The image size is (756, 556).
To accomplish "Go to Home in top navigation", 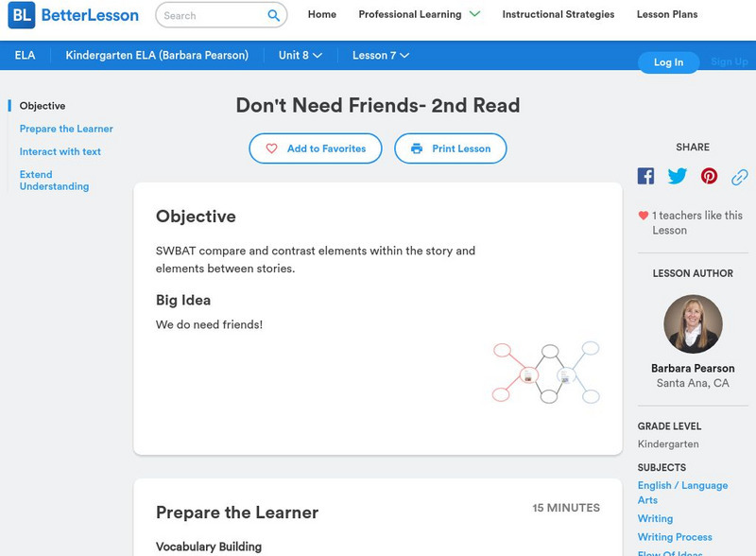I will (x=322, y=14).
